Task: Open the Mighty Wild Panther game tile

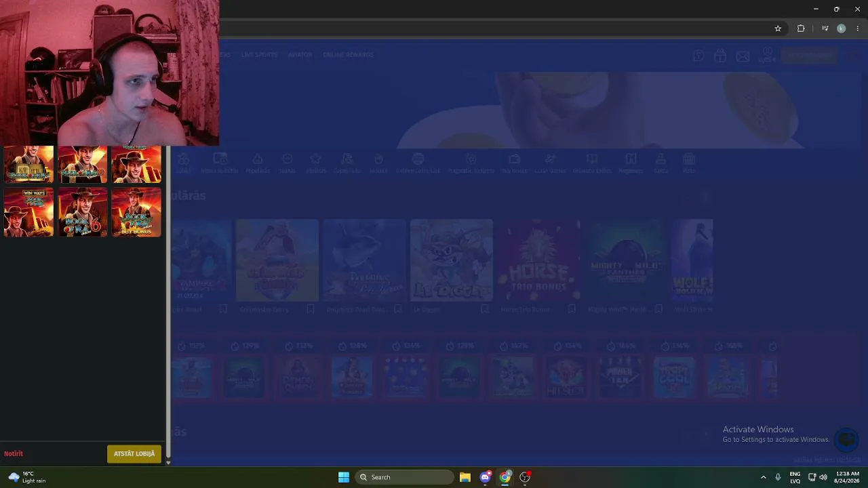Action: tap(625, 260)
